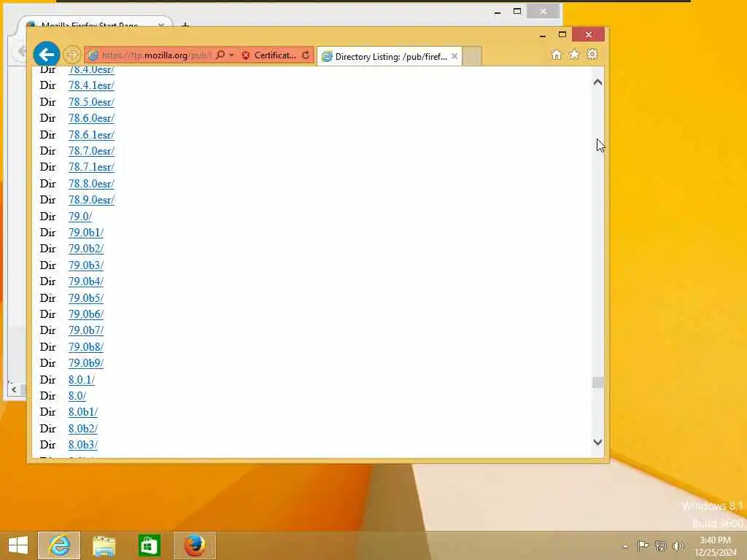Switch to Firefox from the taskbar
The image size is (747, 560).
(x=194, y=545)
